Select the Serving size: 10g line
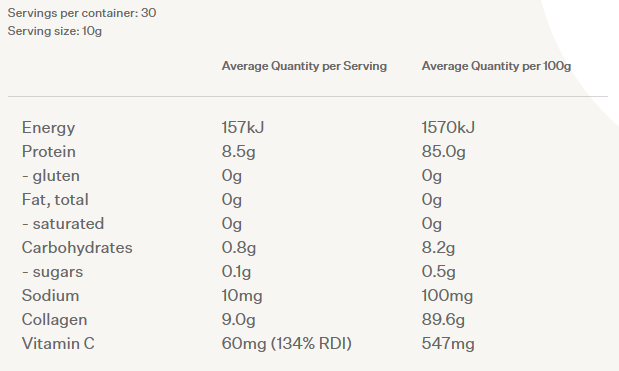Screen dimensions: 619x371 [54, 31]
